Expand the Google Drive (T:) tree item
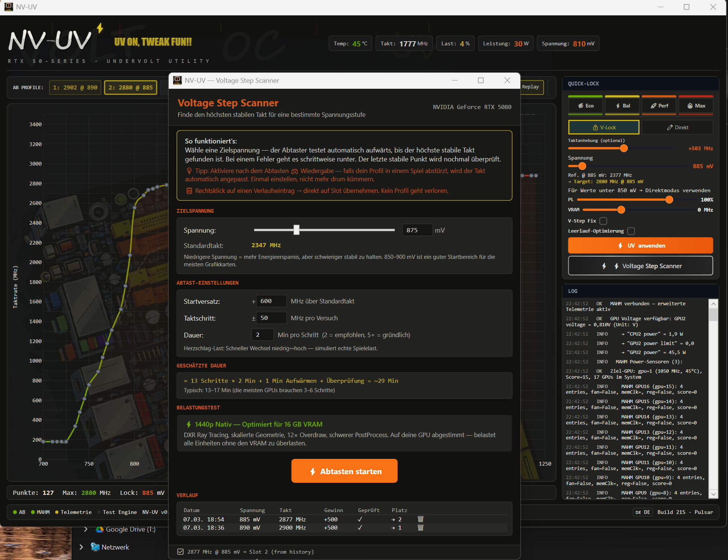Image resolution: width=728 pixels, height=560 pixels. (86, 529)
